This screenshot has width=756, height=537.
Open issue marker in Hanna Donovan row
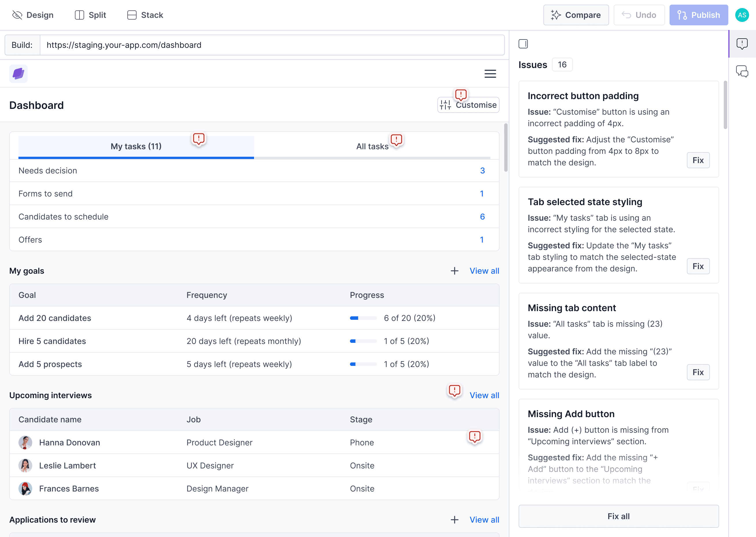click(475, 437)
